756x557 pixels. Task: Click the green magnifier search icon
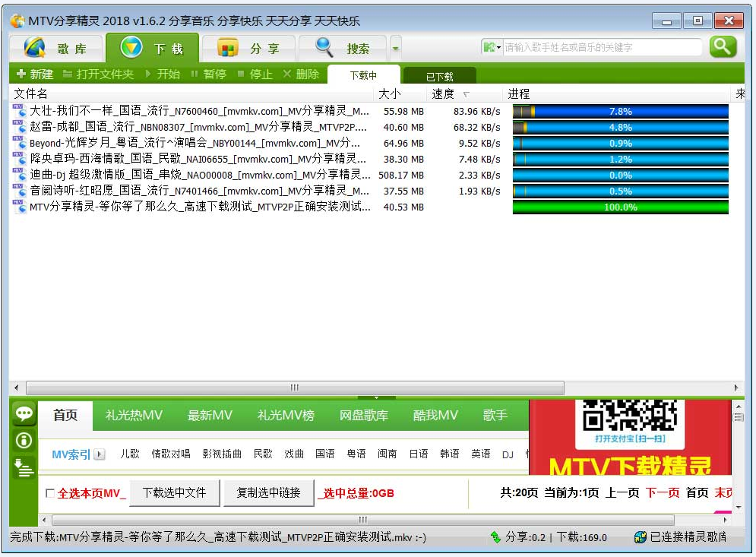(723, 46)
